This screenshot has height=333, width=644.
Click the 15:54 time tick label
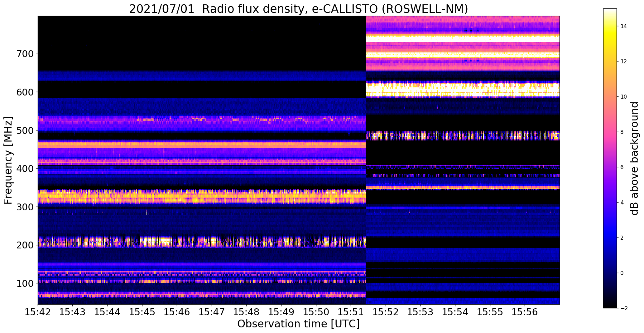click(455, 311)
